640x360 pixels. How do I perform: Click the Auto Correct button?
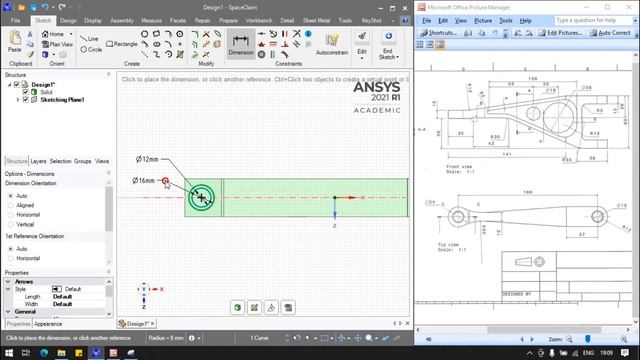[610, 33]
